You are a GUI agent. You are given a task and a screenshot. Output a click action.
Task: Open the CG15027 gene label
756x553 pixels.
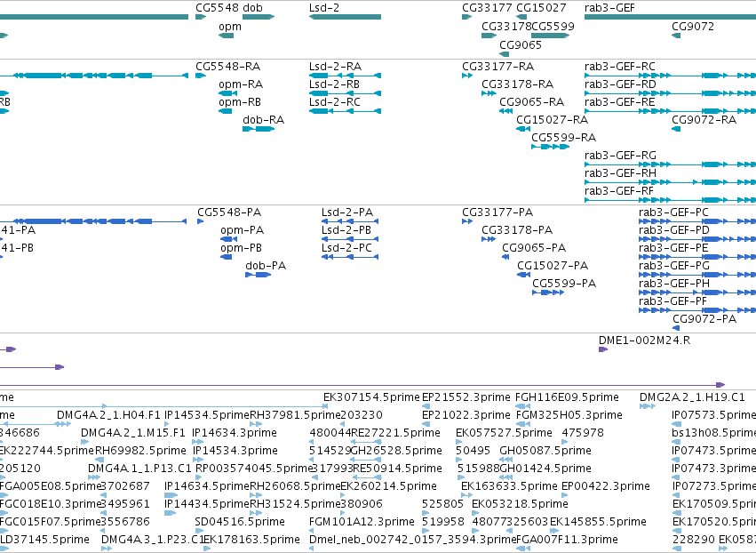click(541, 8)
